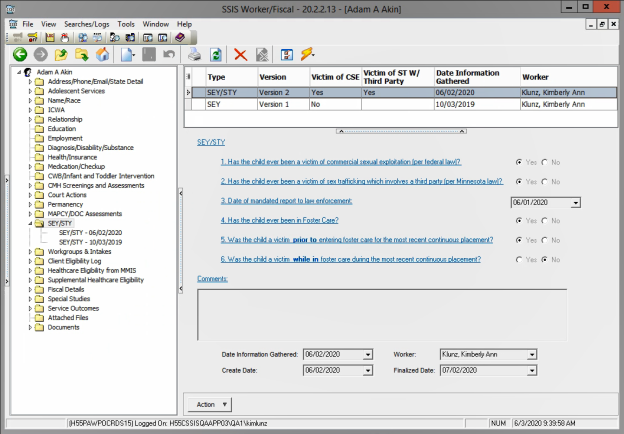
Task: Select No for question 6 while in foster care
Action: click(x=544, y=259)
